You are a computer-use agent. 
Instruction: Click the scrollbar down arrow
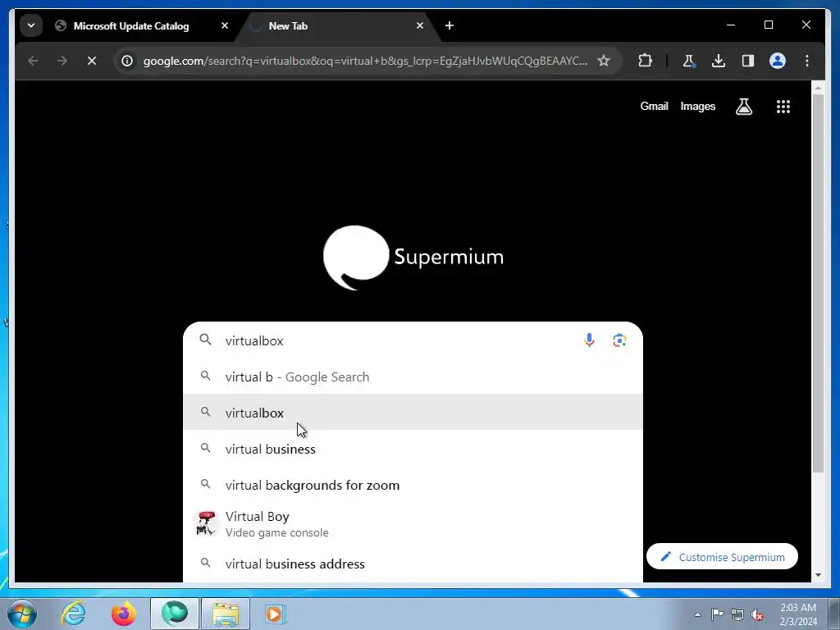click(x=818, y=575)
